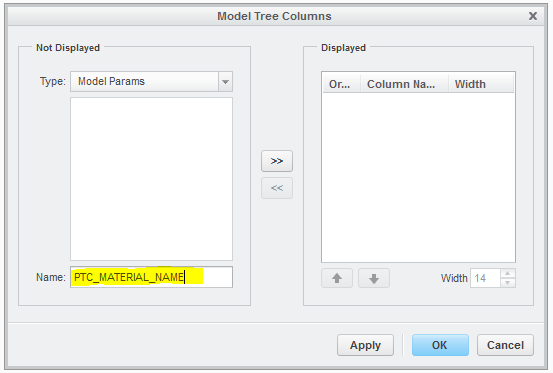Select the Column Na... header
This screenshot has height=373, width=553.
(x=404, y=84)
